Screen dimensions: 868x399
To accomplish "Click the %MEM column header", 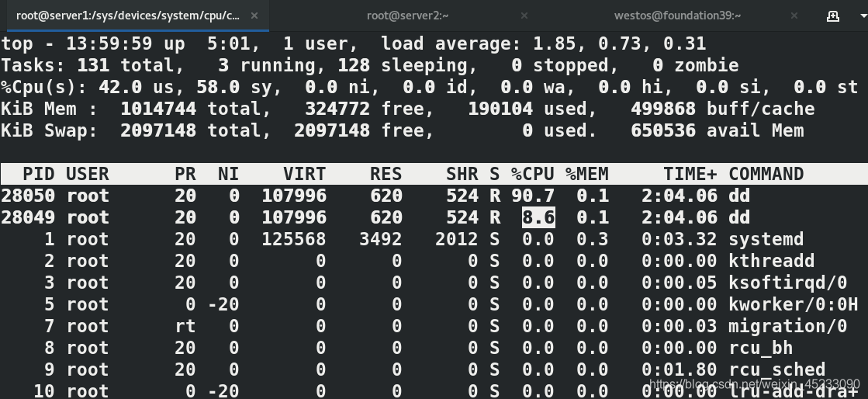I will coord(586,174).
